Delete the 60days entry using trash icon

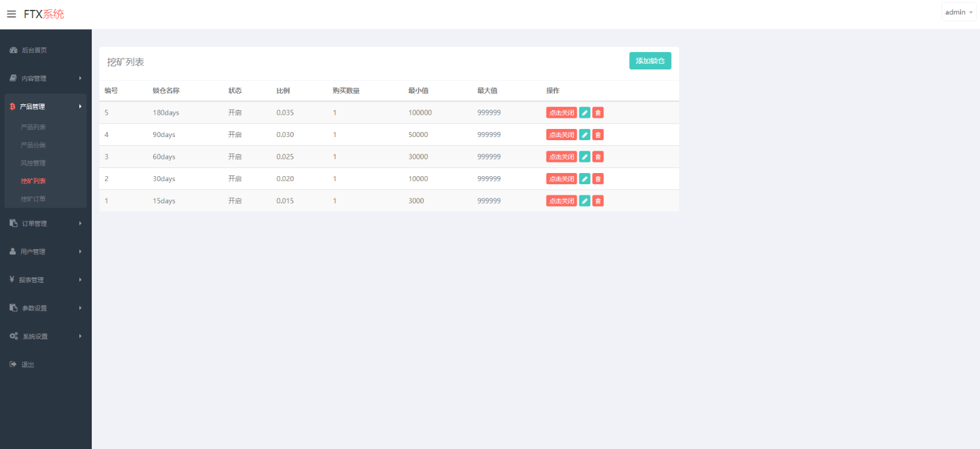[x=598, y=157]
